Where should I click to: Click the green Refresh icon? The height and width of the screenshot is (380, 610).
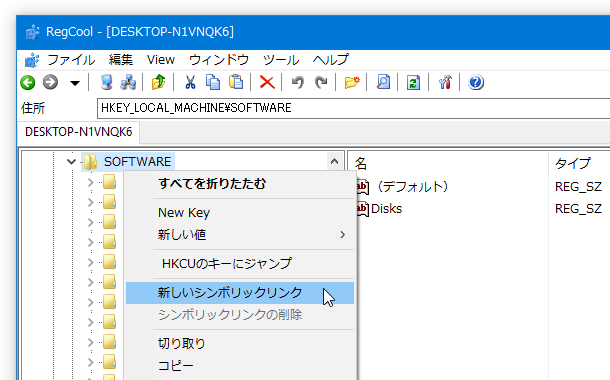point(413,82)
